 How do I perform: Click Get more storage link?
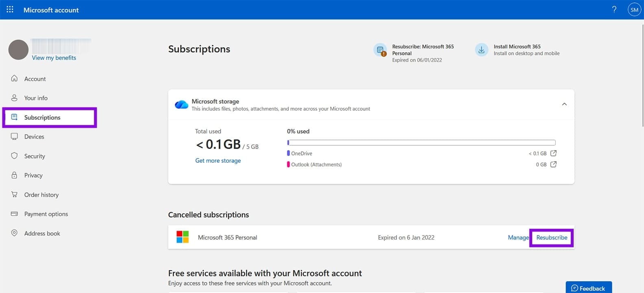pos(218,161)
